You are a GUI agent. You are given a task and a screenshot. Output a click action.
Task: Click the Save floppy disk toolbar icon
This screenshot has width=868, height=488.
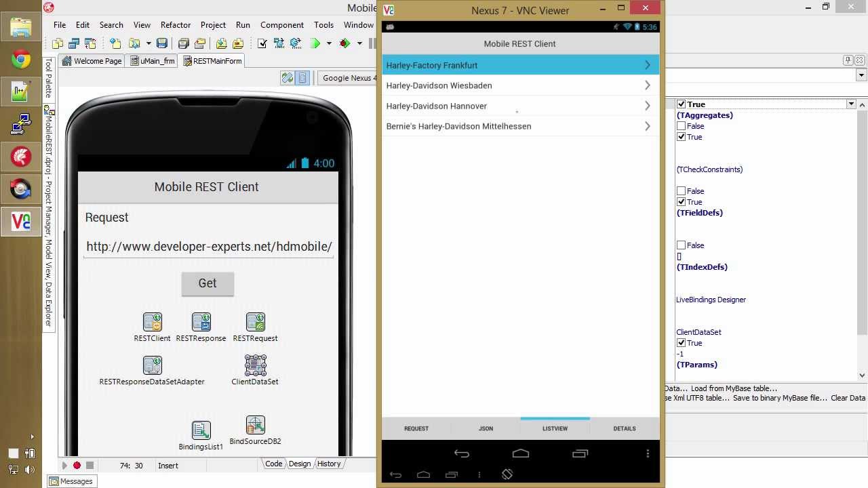click(162, 43)
